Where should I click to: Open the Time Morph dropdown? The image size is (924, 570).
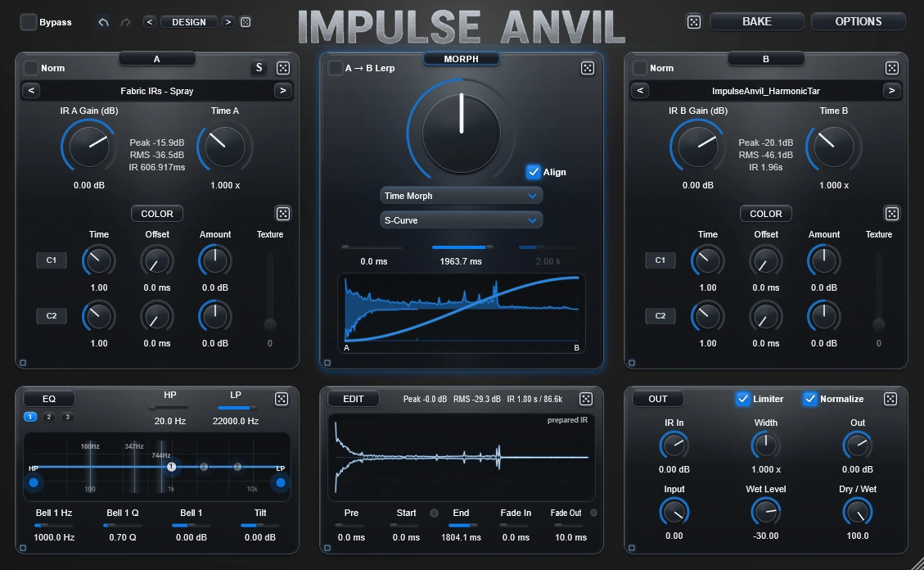(461, 196)
